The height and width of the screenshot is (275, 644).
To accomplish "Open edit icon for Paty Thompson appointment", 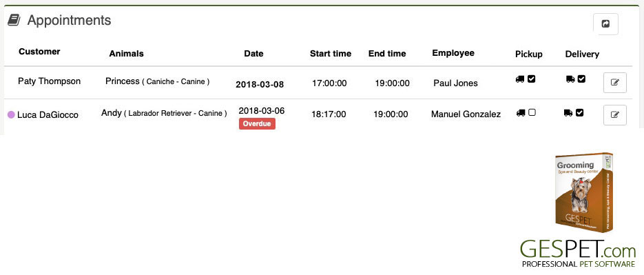I will [615, 83].
